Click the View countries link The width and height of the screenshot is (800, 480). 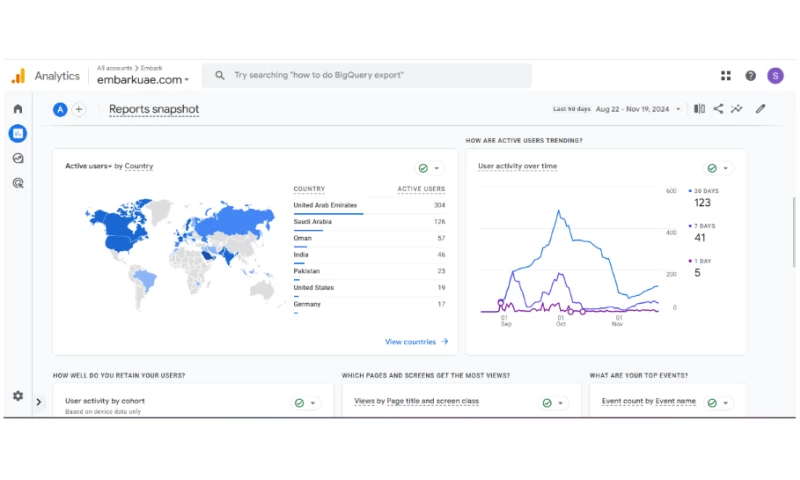[416, 342]
